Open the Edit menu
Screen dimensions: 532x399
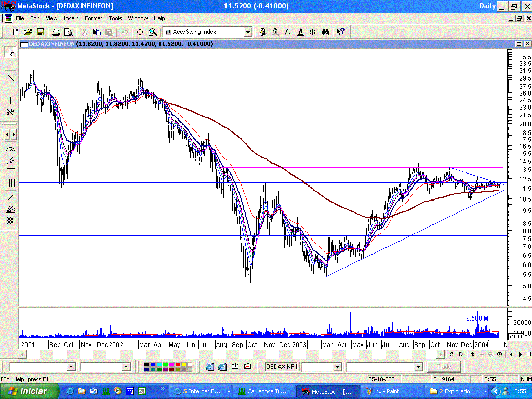[x=35, y=18]
